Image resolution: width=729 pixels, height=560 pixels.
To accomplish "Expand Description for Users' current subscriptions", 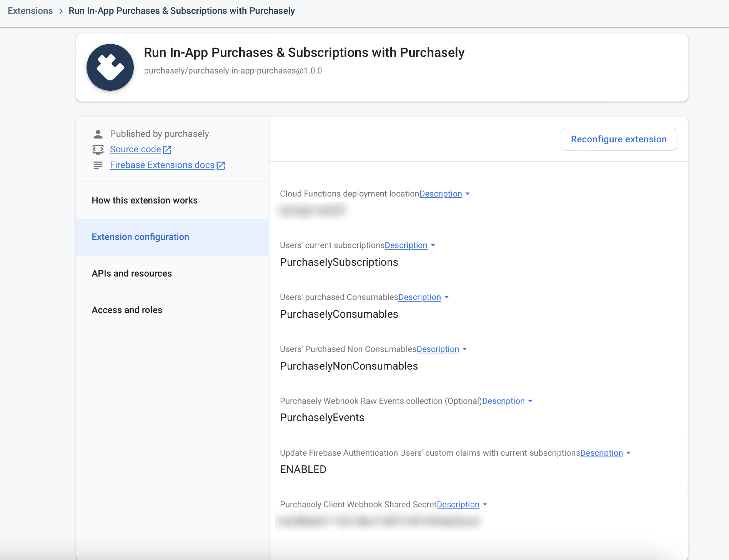I will [406, 245].
